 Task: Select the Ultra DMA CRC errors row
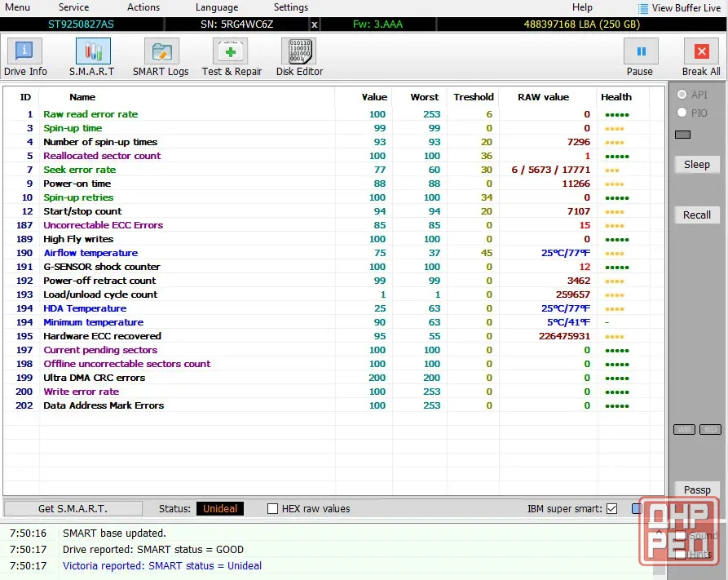pos(333,378)
